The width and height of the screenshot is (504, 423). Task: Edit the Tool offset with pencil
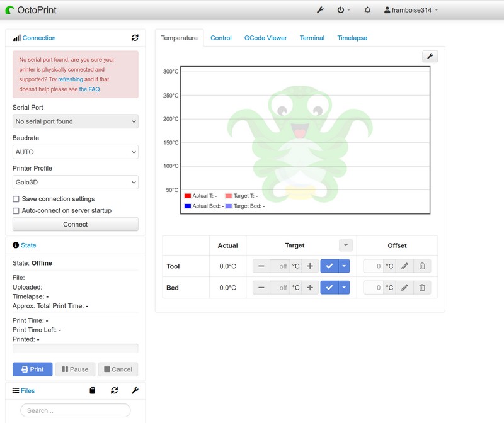pyautogui.click(x=404, y=266)
